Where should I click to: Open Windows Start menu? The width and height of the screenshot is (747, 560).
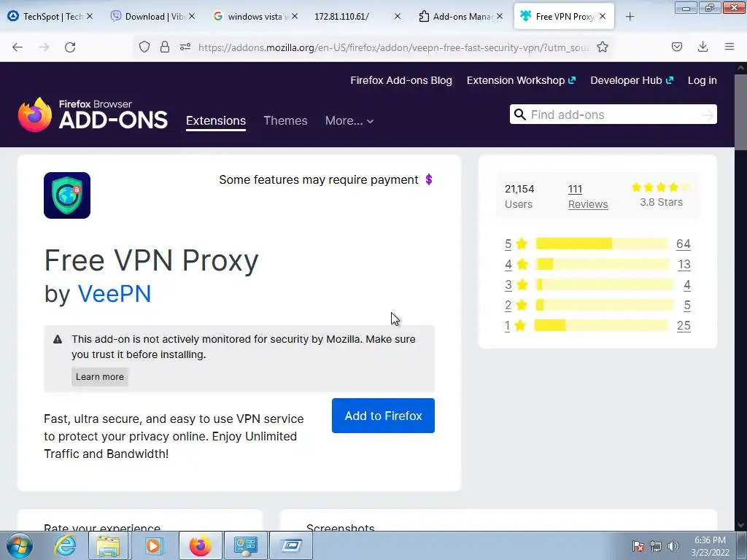(x=20, y=545)
